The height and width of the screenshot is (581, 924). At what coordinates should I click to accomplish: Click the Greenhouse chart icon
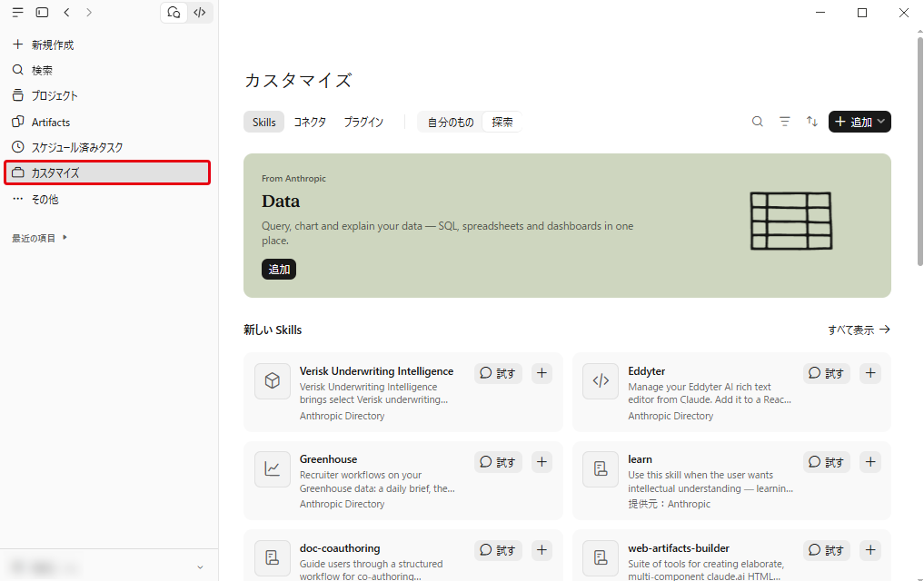tap(273, 469)
